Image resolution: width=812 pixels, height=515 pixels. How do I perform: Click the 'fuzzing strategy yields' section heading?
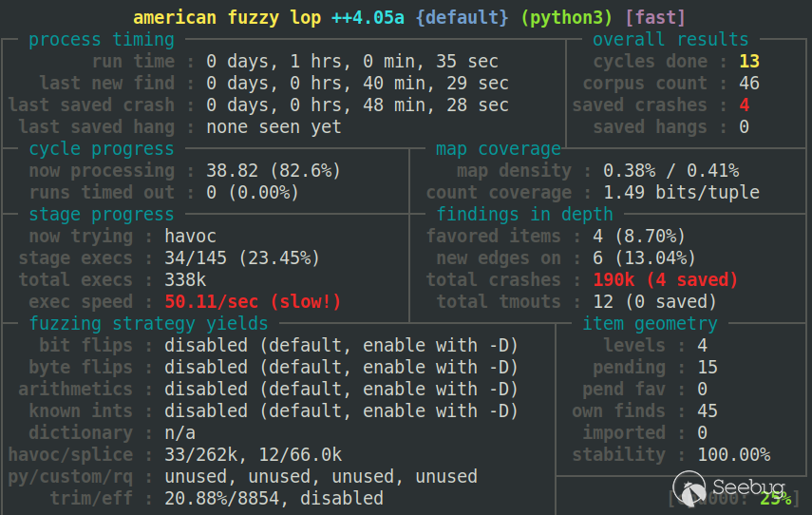148,323
